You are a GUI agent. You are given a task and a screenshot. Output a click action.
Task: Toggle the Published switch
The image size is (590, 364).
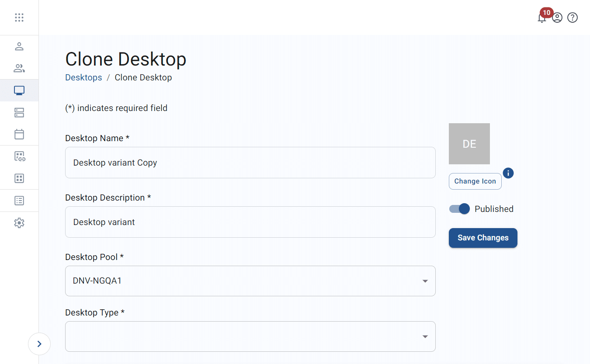click(x=459, y=209)
